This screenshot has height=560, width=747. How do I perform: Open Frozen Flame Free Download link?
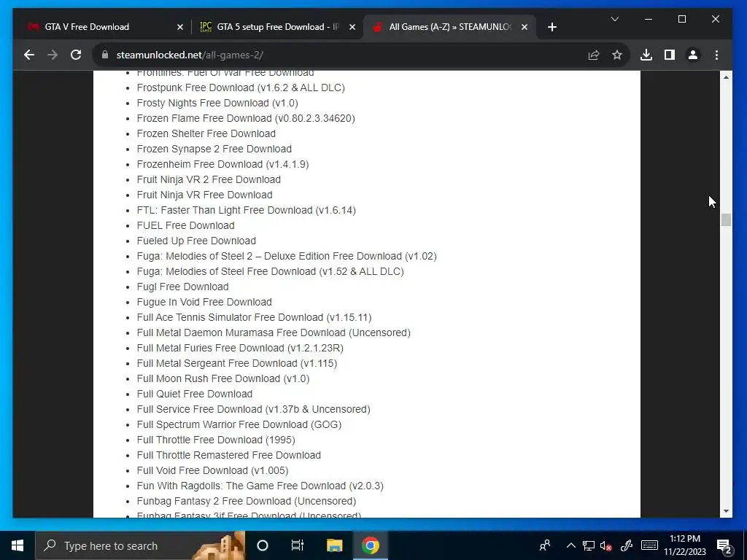(x=246, y=118)
